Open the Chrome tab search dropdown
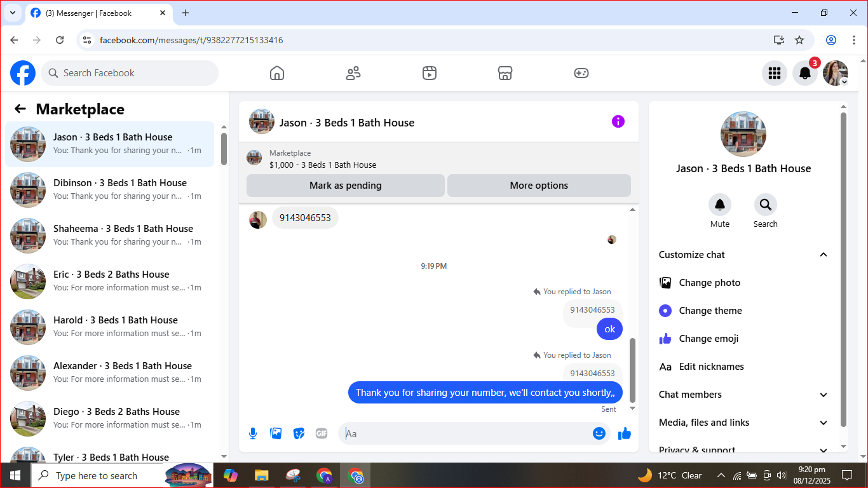The image size is (868, 488). pos(13,13)
